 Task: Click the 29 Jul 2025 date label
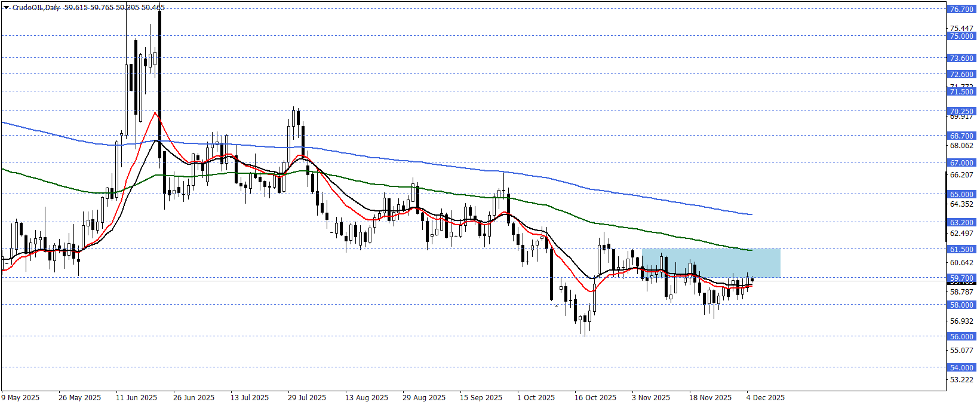[x=307, y=398]
